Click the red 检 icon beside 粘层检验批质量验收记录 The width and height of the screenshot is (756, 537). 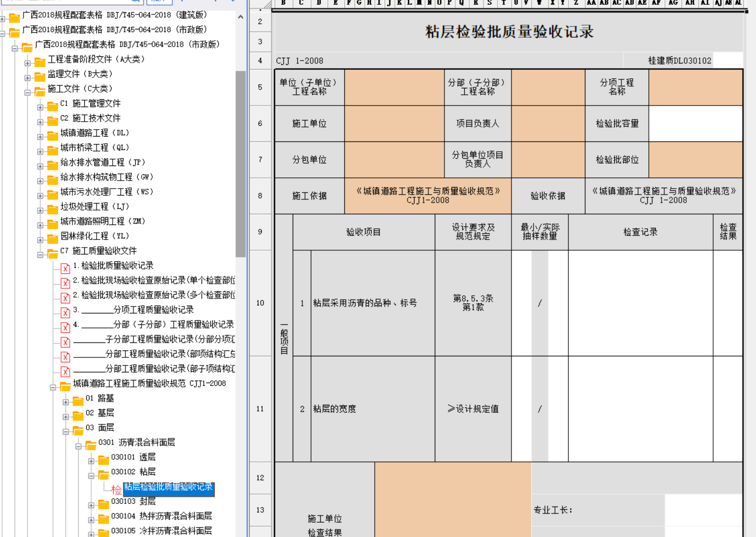click(116, 489)
